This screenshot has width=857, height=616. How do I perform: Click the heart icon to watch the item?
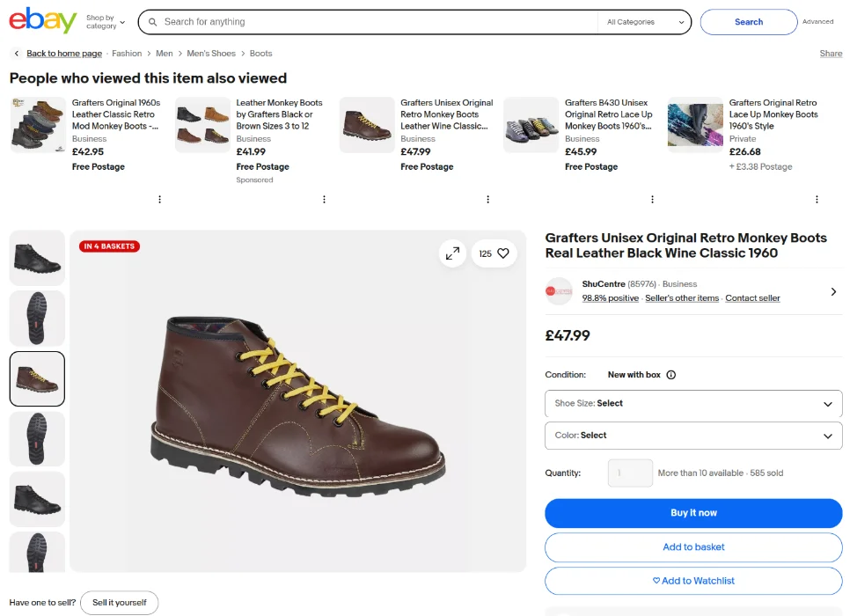(502, 253)
